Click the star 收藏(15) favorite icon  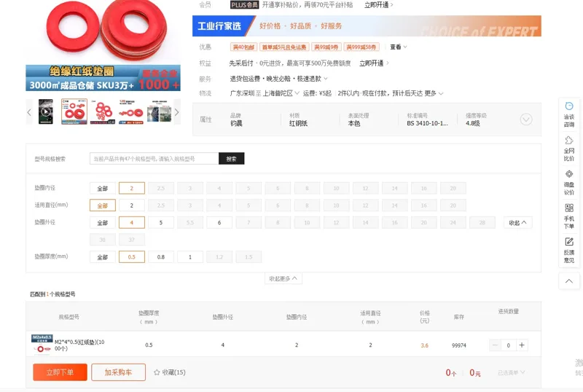[x=157, y=372]
